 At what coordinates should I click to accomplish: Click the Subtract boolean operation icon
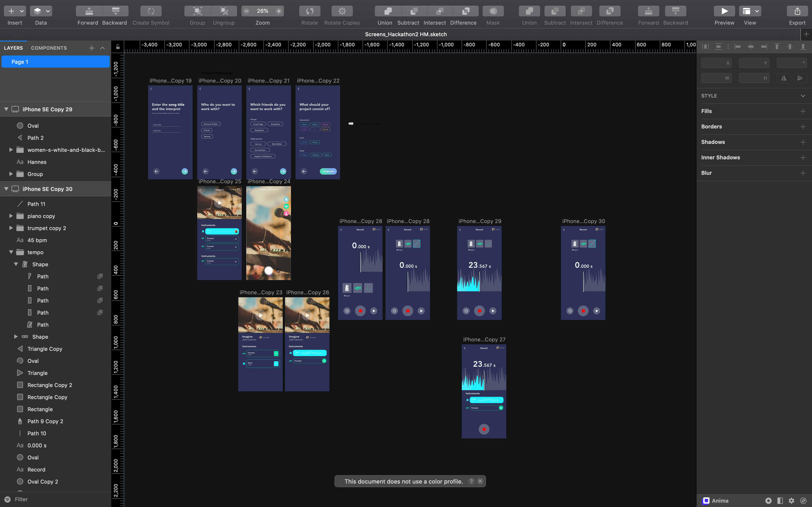[414, 11]
